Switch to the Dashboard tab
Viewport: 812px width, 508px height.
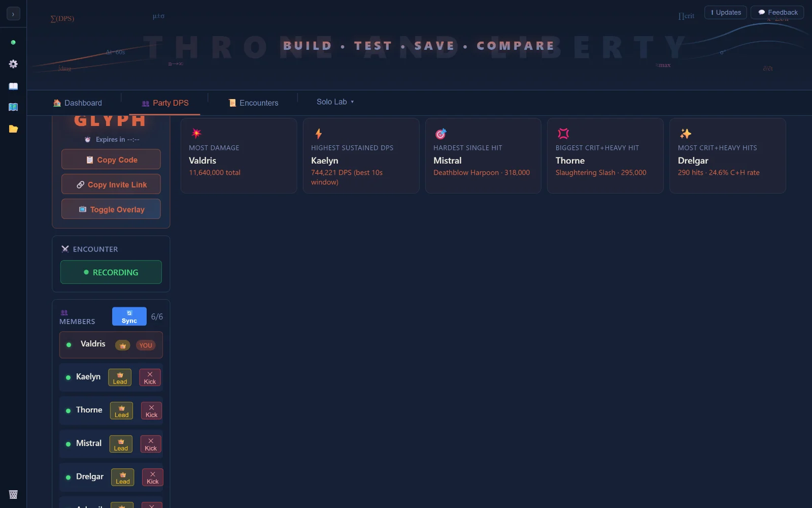point(78,103)
